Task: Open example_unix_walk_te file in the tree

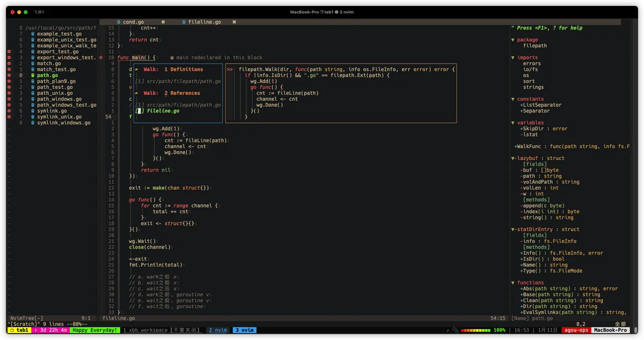Action: click(67, 46)
